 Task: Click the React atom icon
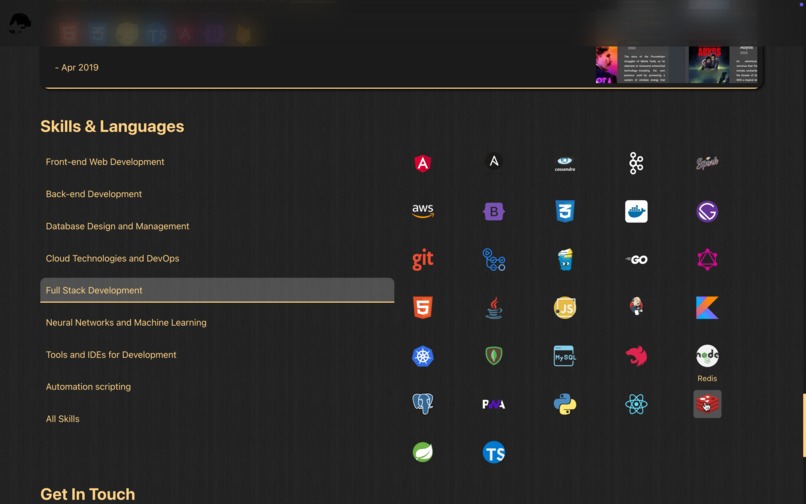(636, 404)
